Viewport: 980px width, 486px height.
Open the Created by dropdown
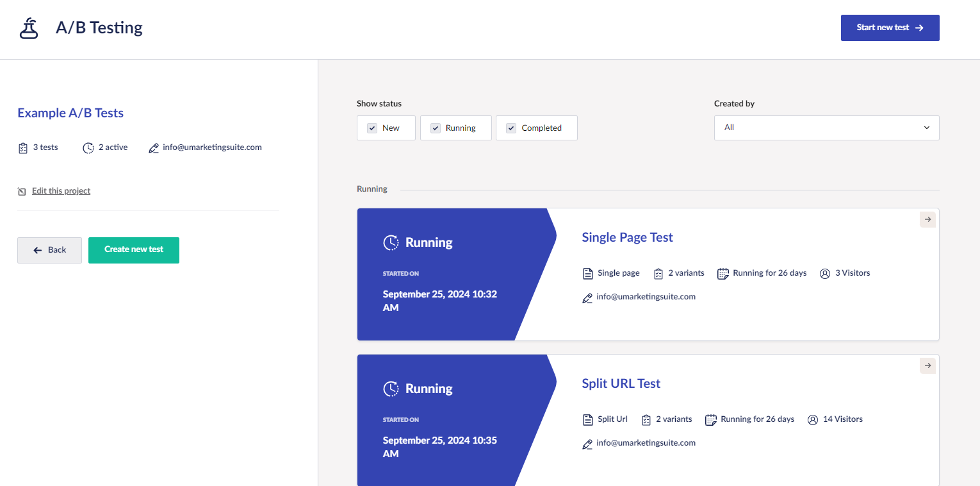pyautogui.click(x=826, y=128)
